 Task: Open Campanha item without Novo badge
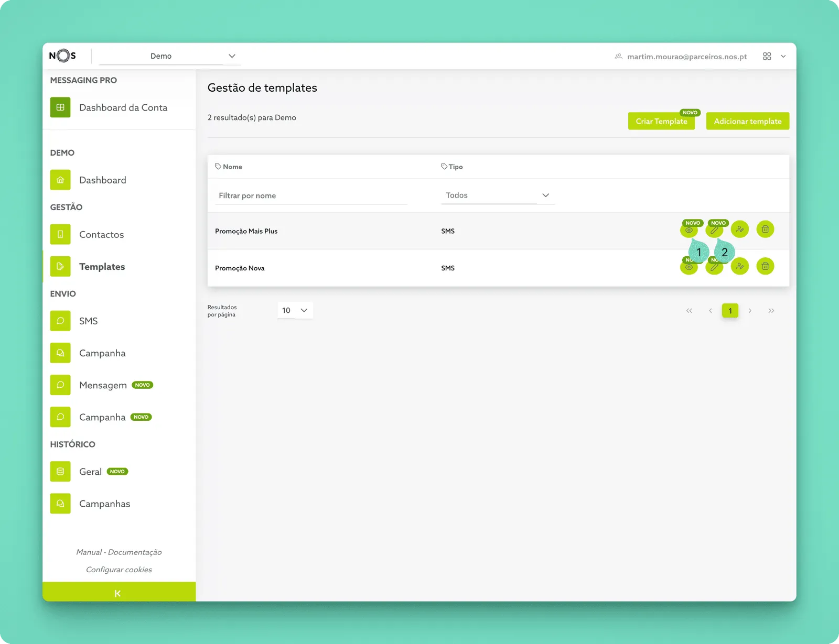click(102, 353)
